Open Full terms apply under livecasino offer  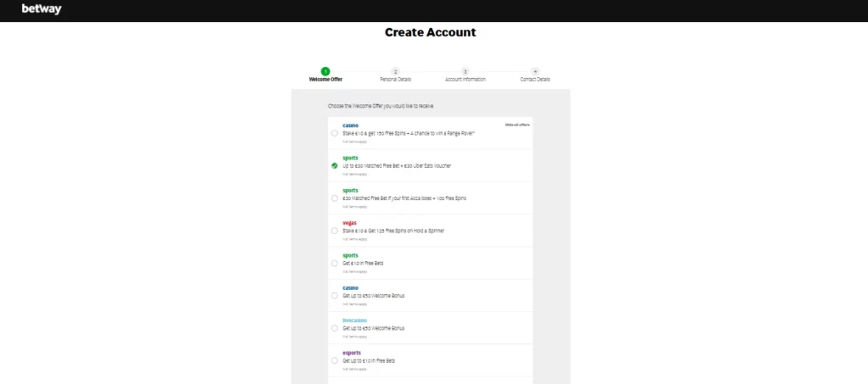pos(354,337)
